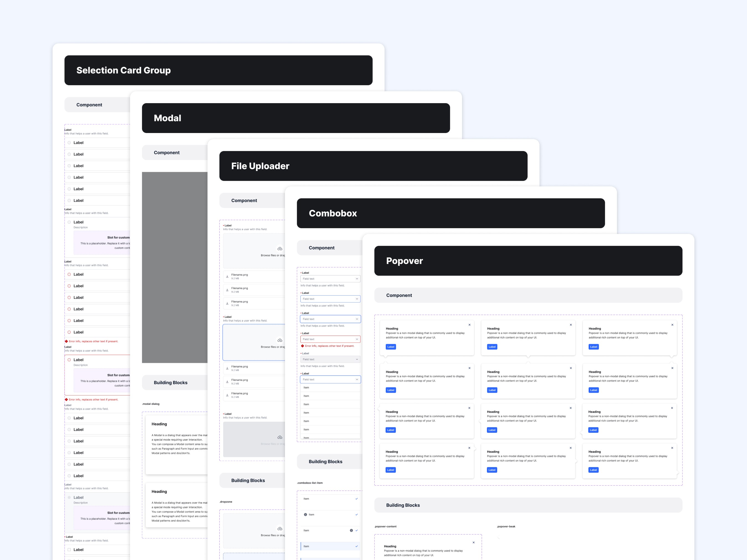This screenshot has height=560, width=747.
Task: Select the topmost radio button in Selection Card Group
Action: click(69, 143)
